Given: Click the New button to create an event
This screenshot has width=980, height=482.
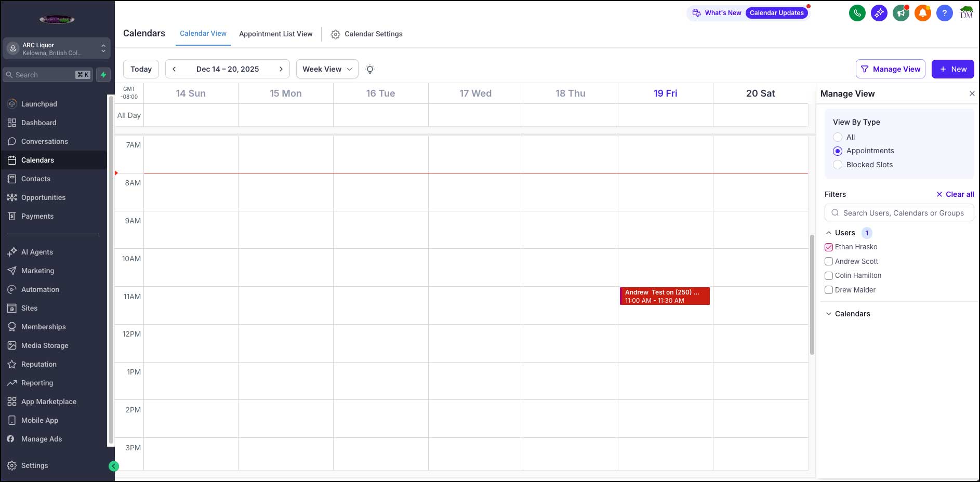Looking at the screenshot, I should (x=952, y=69).
